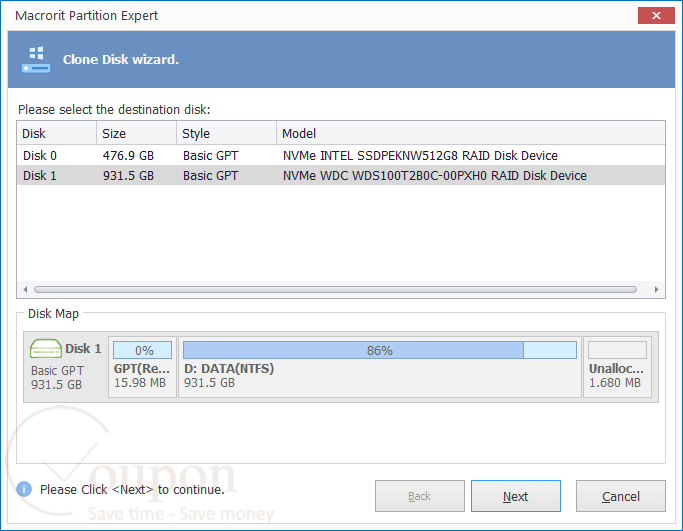The image size is (683, 531).
Task: Click the horizontal scrollbar thumb in disk list
Action: tap(335, 289)
